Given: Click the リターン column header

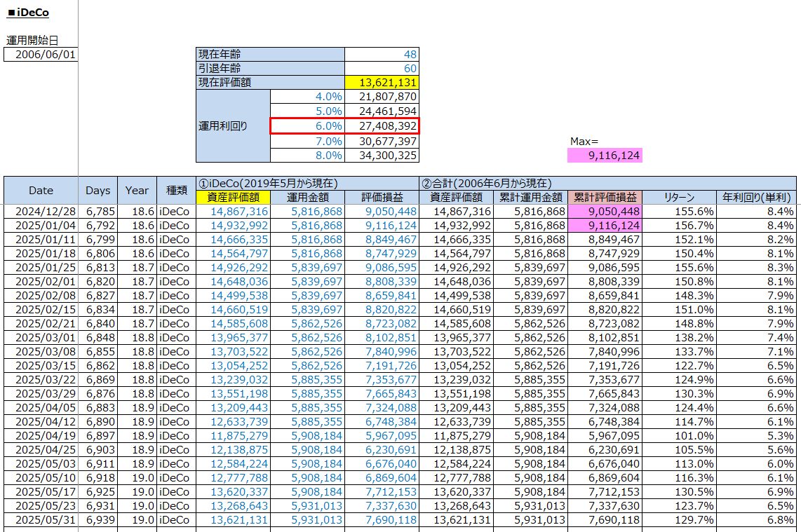Looking at the screenshot, I should [x=678, y=198].
